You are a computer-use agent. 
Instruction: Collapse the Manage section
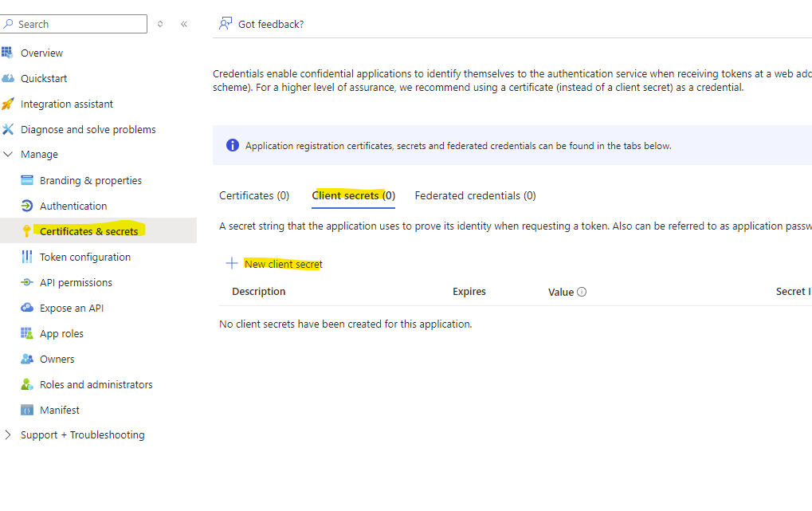tap(8, 155)
